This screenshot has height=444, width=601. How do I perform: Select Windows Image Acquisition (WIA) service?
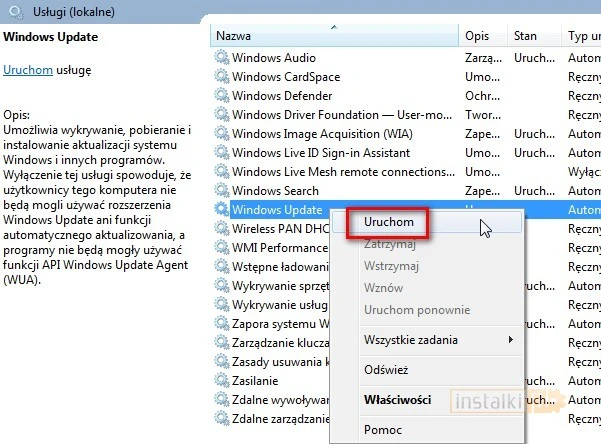322,134
